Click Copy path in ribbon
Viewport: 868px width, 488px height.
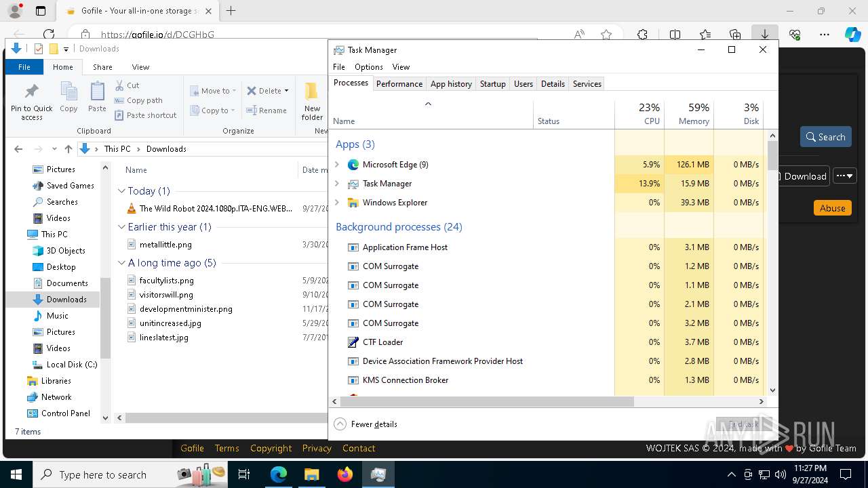point(138,100)
